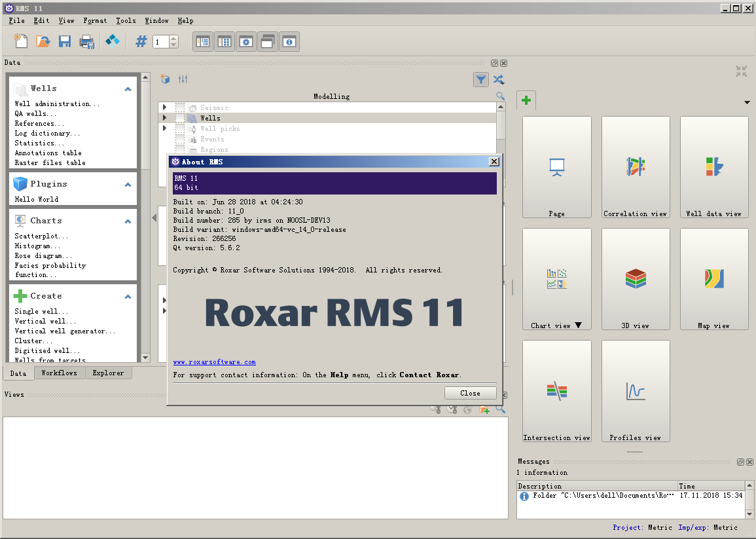This screenshot has height=539, width=756.
Task: Click the Messages list scrollbar down arrow
Action: (x=749, y=514)
